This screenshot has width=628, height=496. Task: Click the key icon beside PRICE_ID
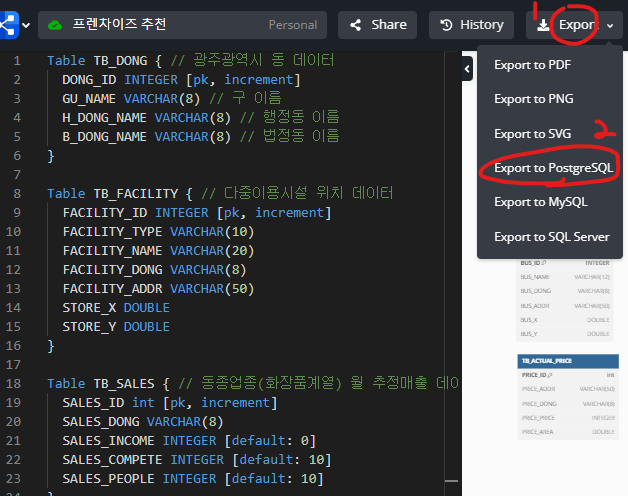tap(550, 375)
